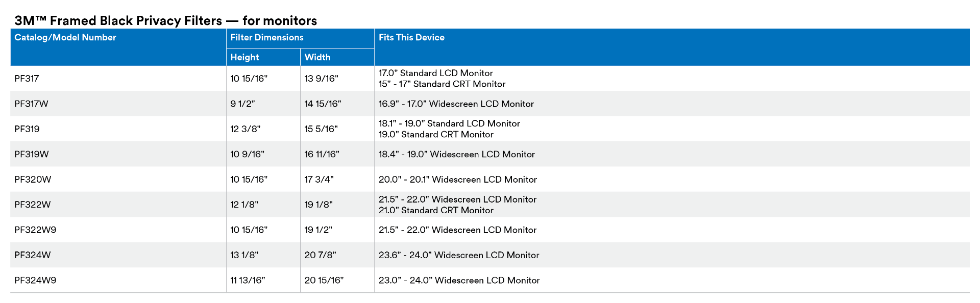The width and height of the screenshot is (980, 303).
Task: Click the 20 7/8" width for PF324W
Action: pos(321,255)
